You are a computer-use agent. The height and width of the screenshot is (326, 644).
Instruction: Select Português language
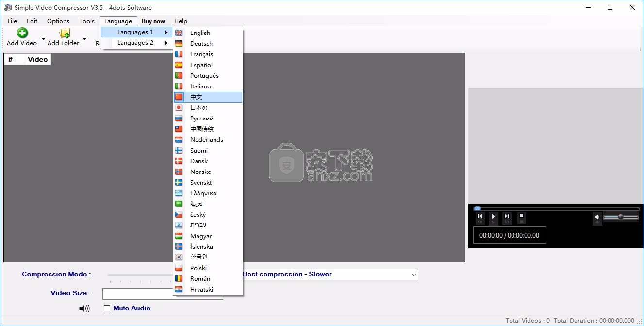(x=208, y=75)
